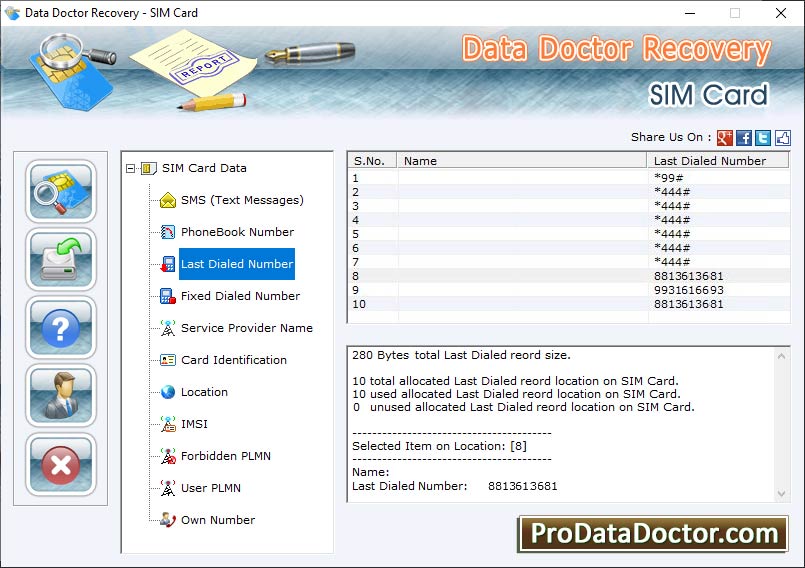Collapse the SIM Card Data tree node

[x=130, y=168]
